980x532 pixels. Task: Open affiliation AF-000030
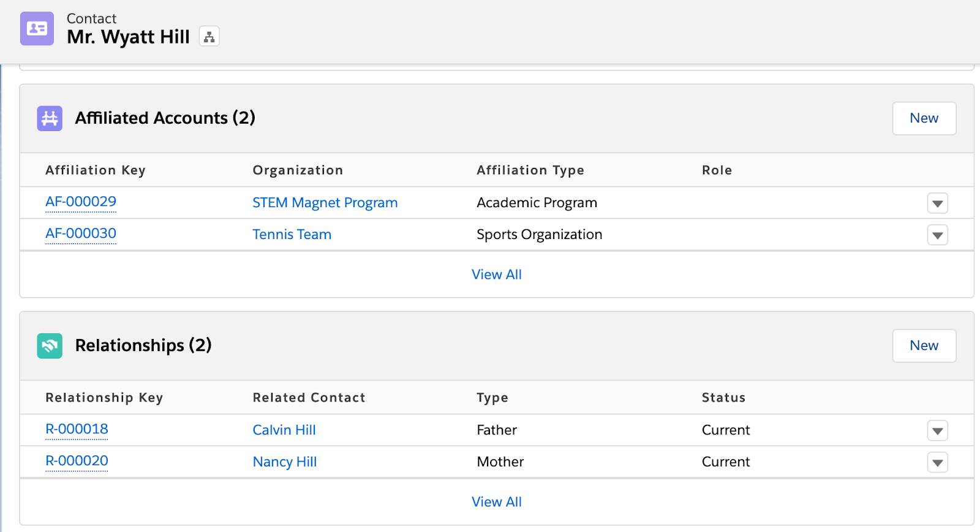coord(81,234)
